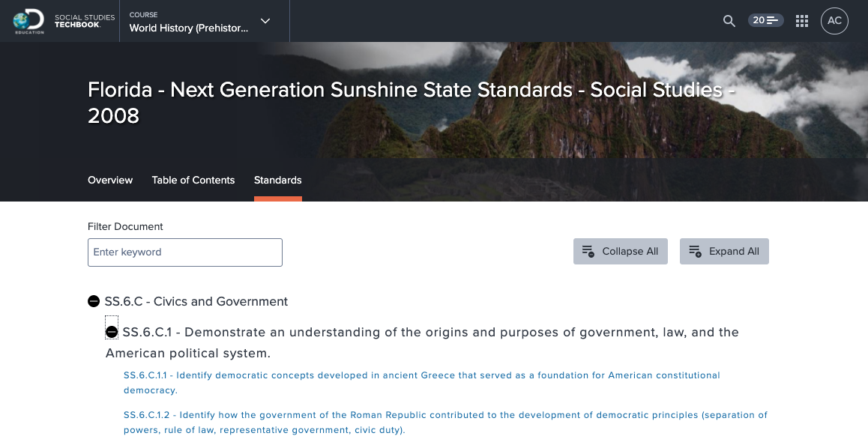Switch to the Table of Contents tab
Screen dimensions: 868x445
pos(193,180)
